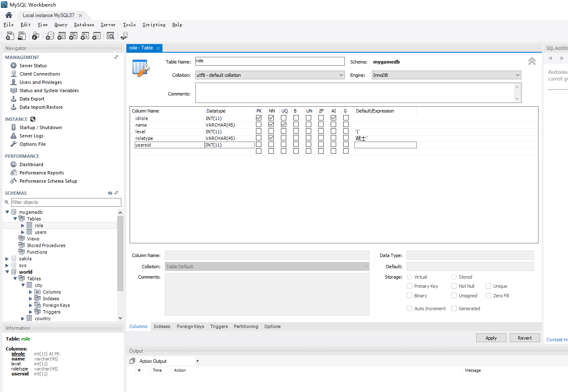Switch to the Partitioning tab
This screenshot has width=568, height=392.
click(246, 326)
